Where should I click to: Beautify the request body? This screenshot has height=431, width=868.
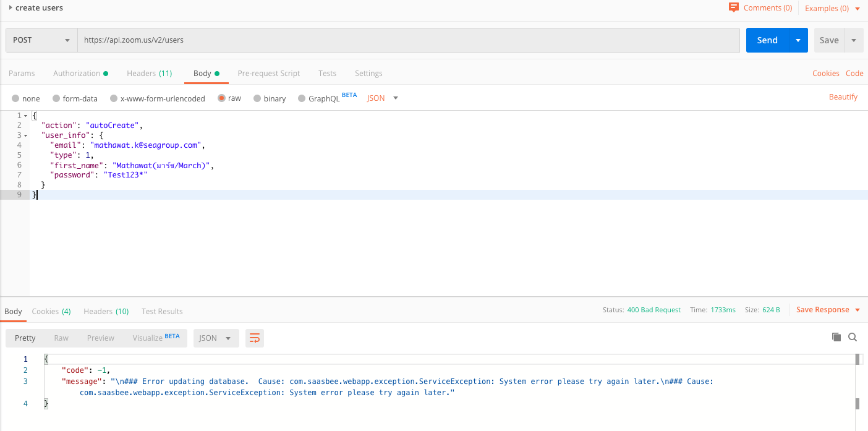[843, 96]
